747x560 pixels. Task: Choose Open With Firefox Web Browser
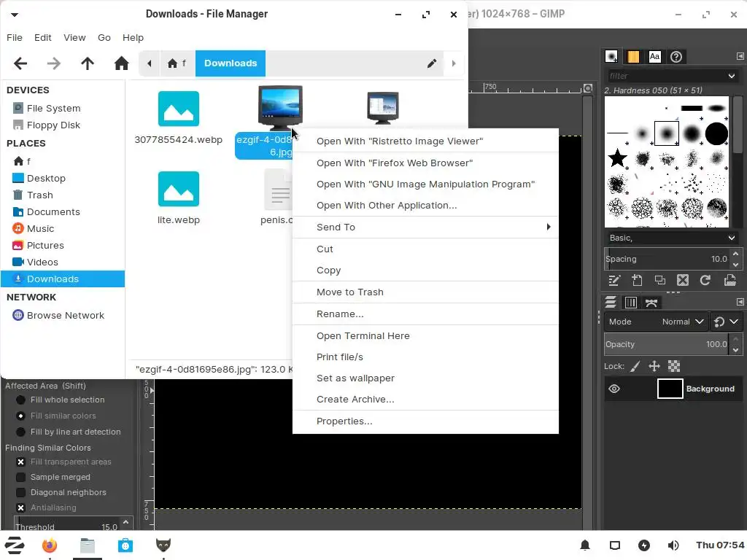[x=425, y=163]
